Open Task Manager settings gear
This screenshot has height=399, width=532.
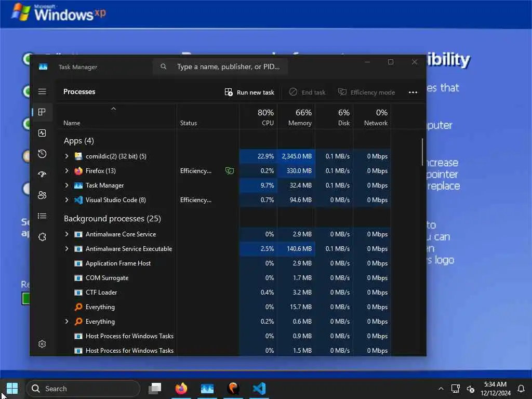click(x=42, y=344)
